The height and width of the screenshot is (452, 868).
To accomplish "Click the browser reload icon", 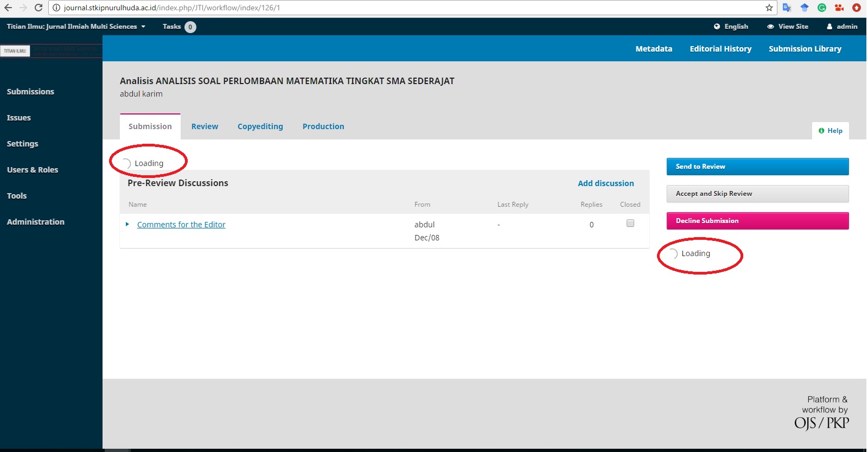I will point(39,8).
